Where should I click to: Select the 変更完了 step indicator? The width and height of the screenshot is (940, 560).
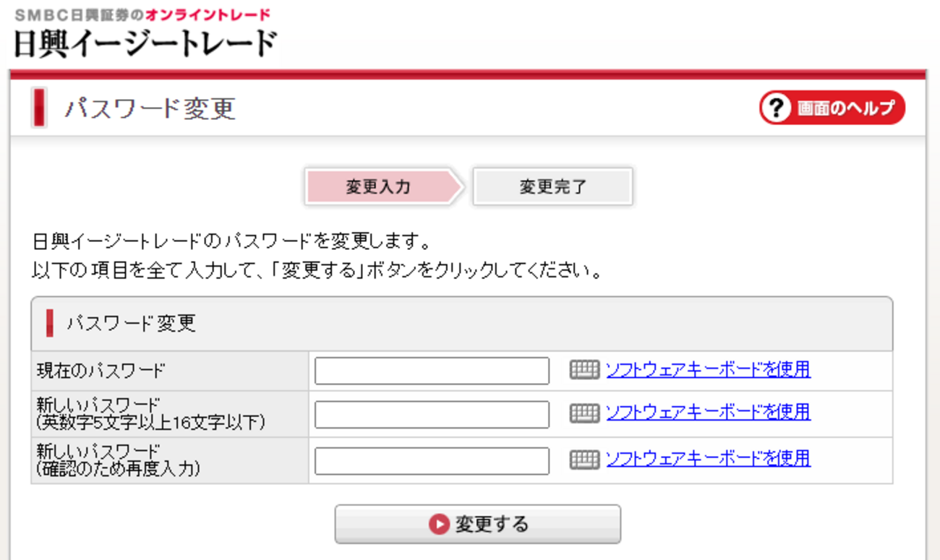(552, 186)
